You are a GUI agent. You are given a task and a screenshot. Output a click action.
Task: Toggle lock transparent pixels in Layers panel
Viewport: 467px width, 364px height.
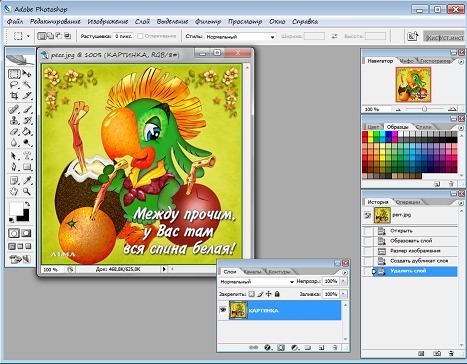(x=252, y=294)
